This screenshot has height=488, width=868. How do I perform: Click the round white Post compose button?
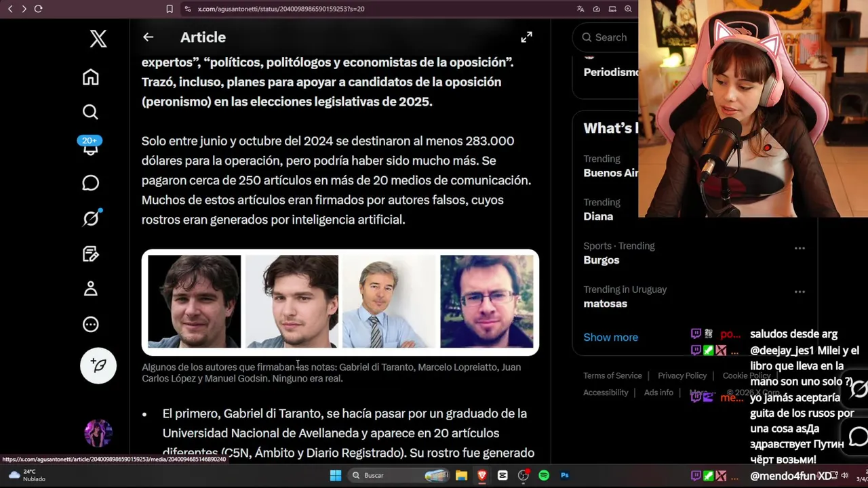(98, 365)
